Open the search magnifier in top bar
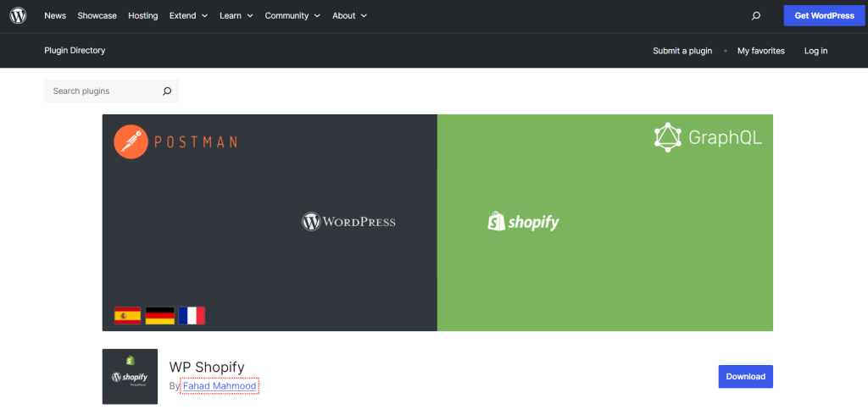Image resolution: width=868 pixels, height=415 pixels. [x=756, y=16]
